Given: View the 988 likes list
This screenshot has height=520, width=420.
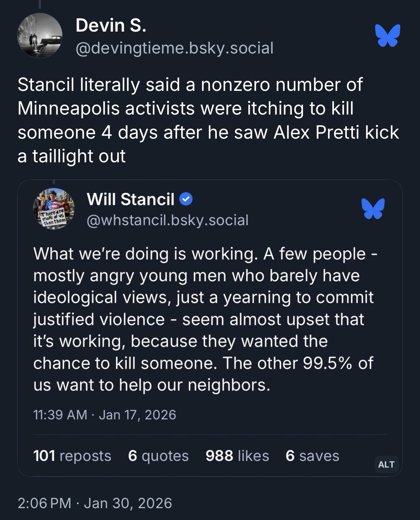Looking at the screenshot, I should tap(237, 456).
